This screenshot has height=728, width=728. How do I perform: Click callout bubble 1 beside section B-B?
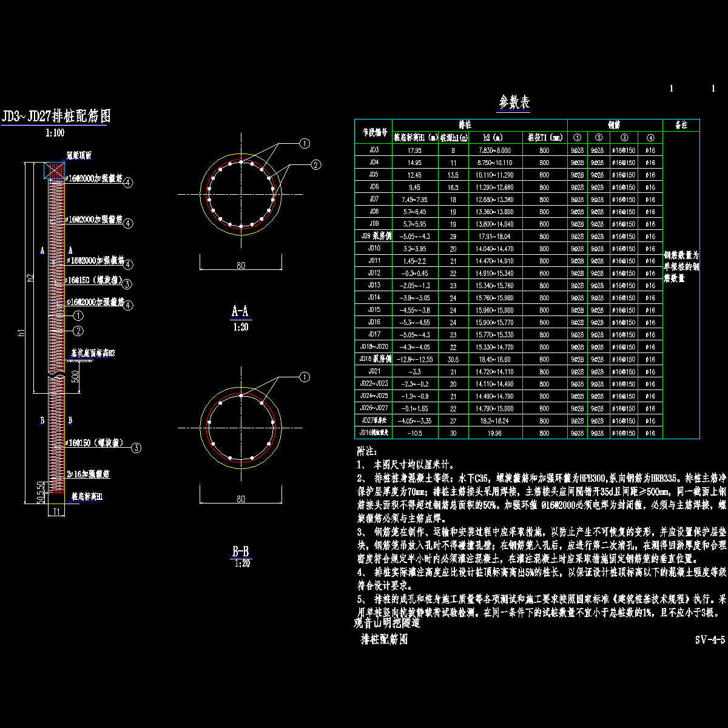305,377
